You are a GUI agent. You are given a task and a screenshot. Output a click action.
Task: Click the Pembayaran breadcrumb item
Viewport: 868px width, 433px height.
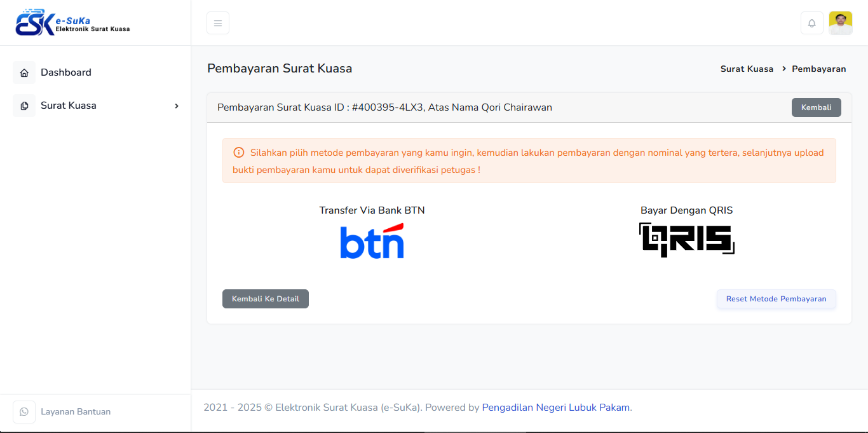[x=818, y=69]
